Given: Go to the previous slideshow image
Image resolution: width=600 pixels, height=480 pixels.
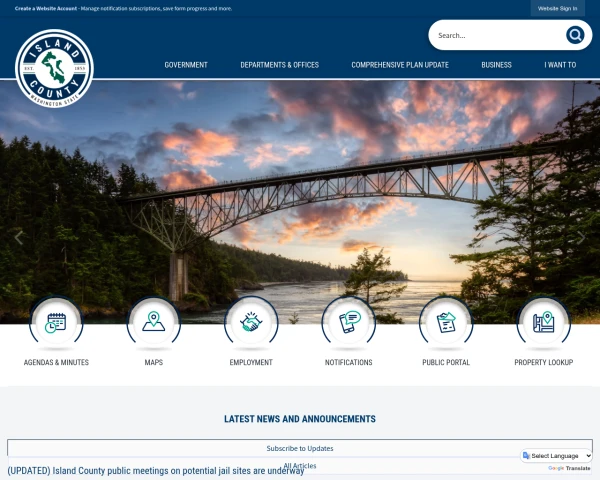Looking at the screenshot, I should point(18,237).
